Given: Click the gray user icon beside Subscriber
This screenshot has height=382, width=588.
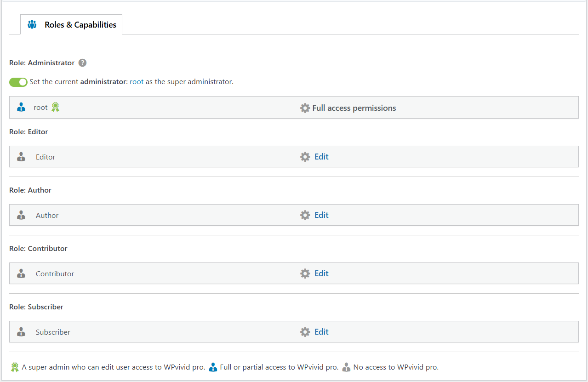Looking at the screenshot, I should tap(21, 332).
